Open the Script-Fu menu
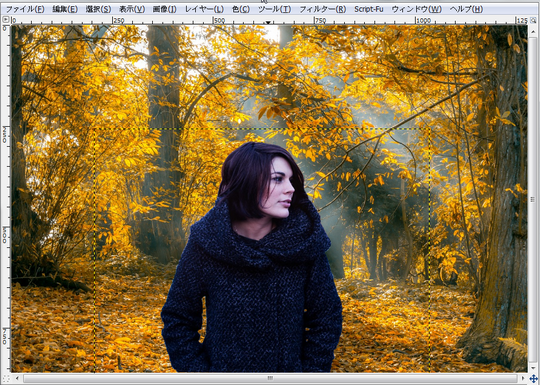This screenshot has height=385, width=540. pyautogui.click(x=369, y=9)
